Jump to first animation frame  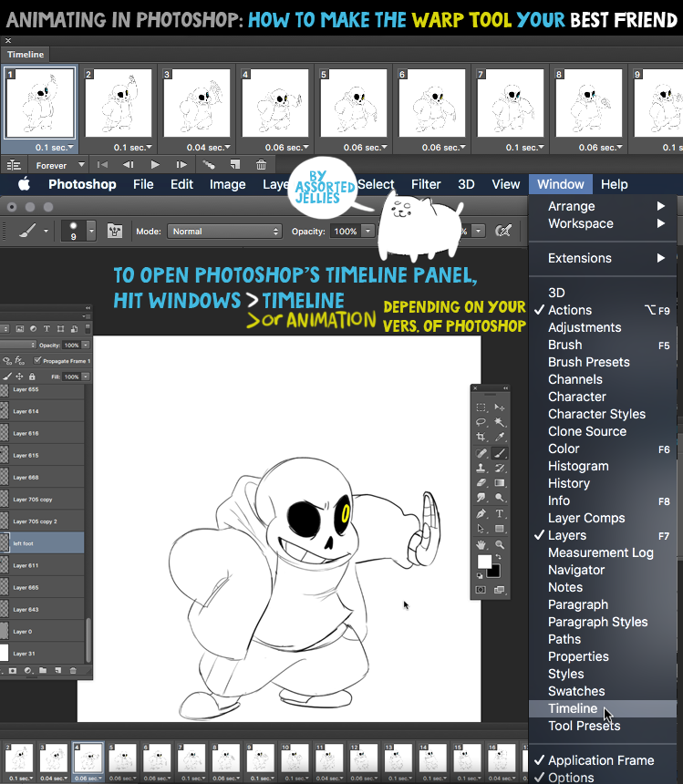pos(102,164)
